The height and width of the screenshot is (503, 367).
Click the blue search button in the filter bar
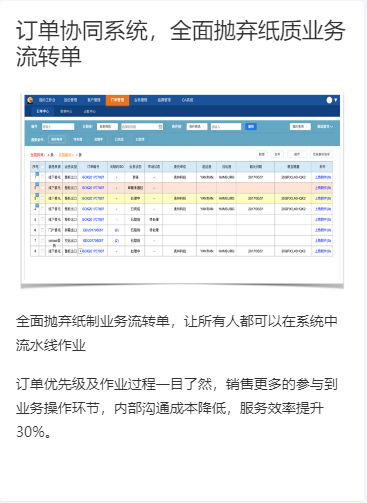pos(251,127)
